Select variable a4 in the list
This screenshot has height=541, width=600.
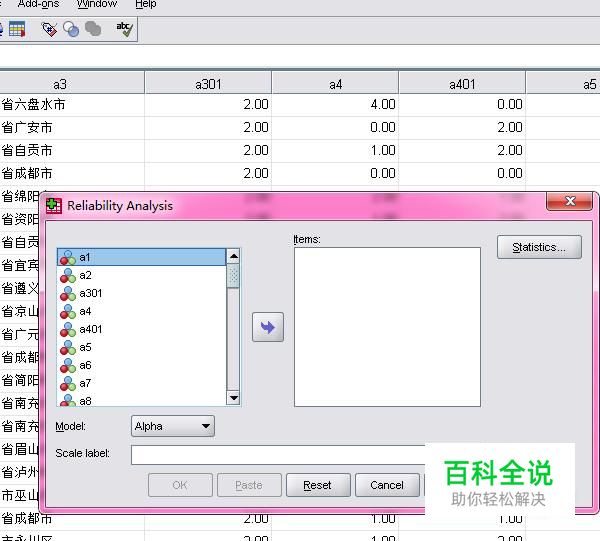coord(141,311)
